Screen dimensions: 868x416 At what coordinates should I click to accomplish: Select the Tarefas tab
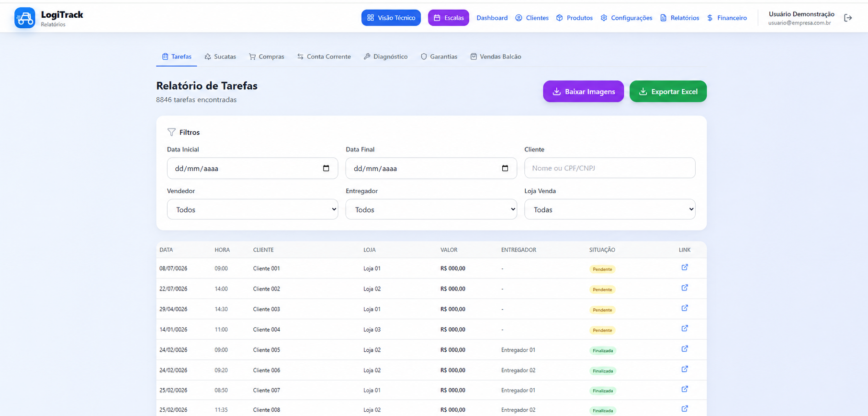pos(177,57)
